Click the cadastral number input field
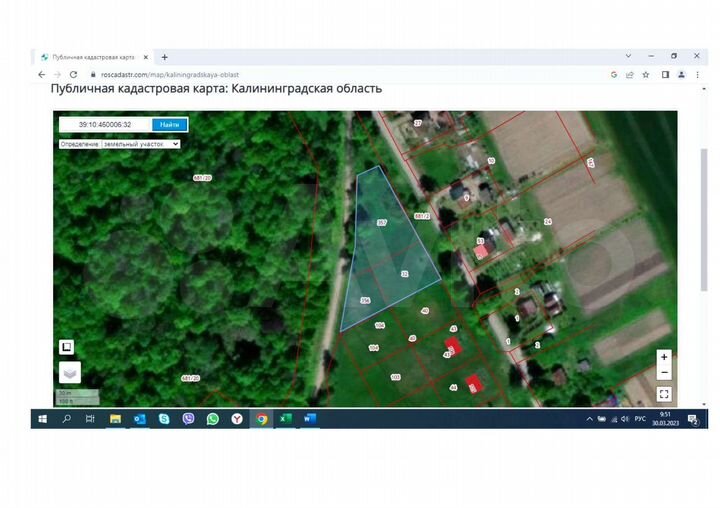720x508 pixels. [x=105, y=125]
